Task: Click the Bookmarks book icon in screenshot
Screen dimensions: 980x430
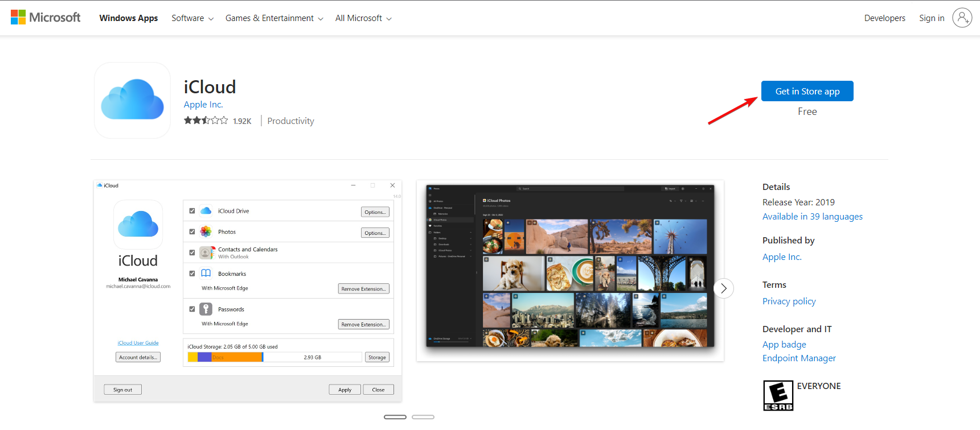Action: pos(206,274)
